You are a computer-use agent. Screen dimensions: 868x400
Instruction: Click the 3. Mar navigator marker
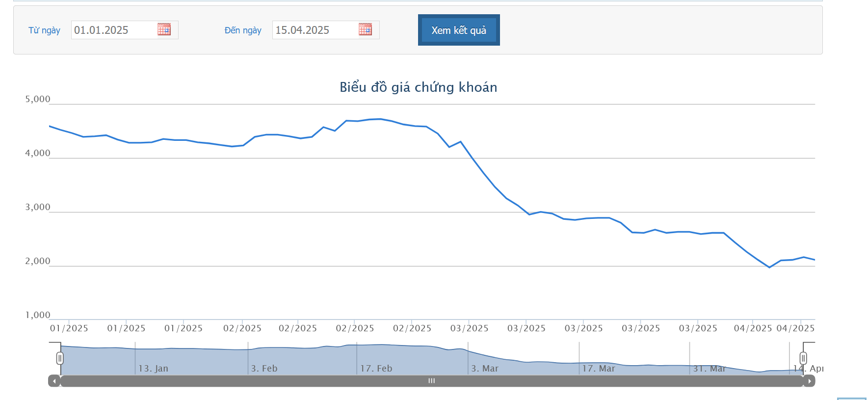[484, 369]
